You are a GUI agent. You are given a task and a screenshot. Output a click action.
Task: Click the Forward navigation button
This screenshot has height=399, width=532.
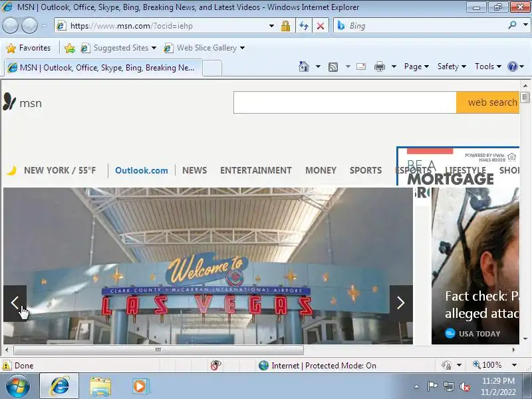[x=29, y=25]
